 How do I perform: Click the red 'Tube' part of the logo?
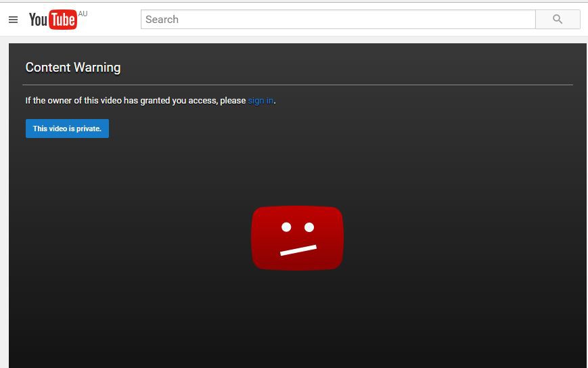(x=63, y=20)
